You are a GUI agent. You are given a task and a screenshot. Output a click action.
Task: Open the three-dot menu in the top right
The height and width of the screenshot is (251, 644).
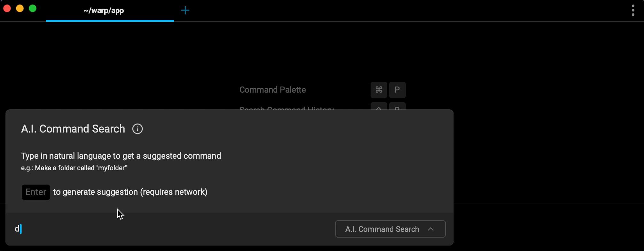coord(633,10)
